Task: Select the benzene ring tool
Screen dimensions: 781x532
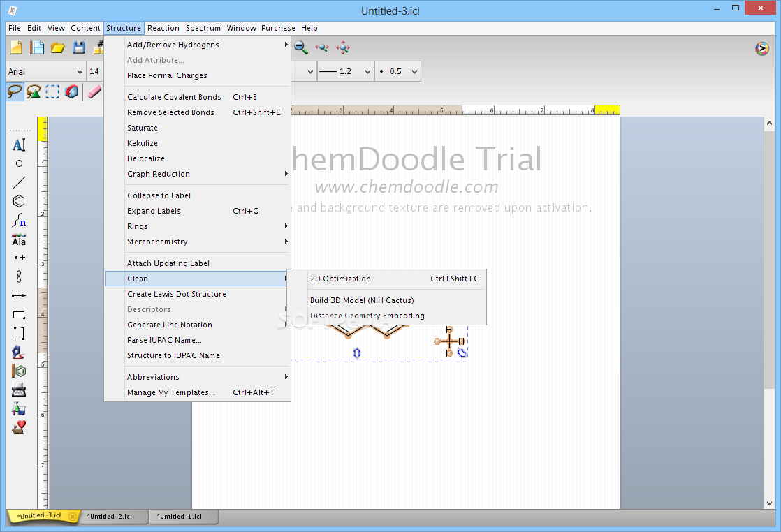Action: click(x=19, y=201)
